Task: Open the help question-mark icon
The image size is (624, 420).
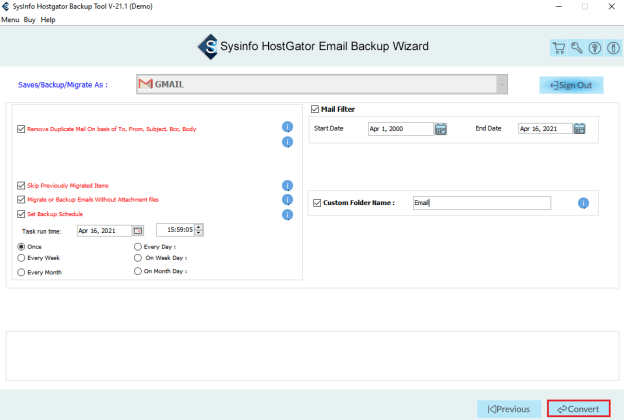Action: click(595, 48)
